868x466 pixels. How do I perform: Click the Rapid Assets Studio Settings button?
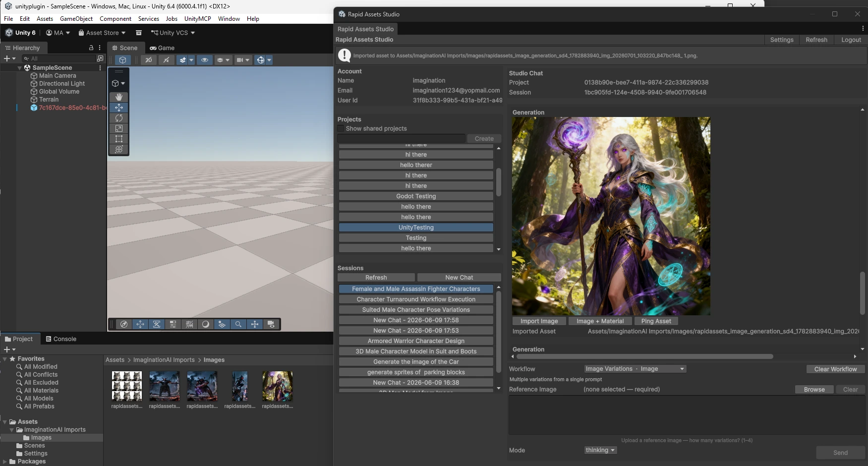(781, 40)
